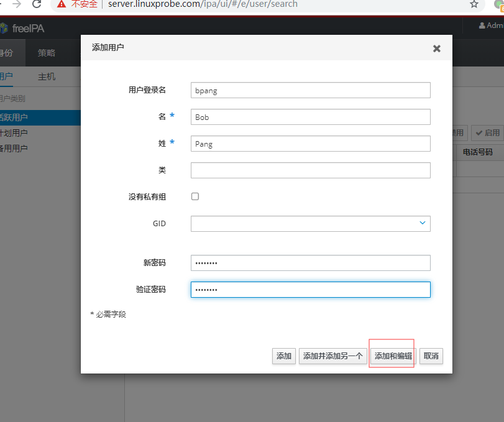The width and height of the screenshot is (504, 422).
Task: Close the 添加用户 dialog with the X
Action: pos(436,48)
